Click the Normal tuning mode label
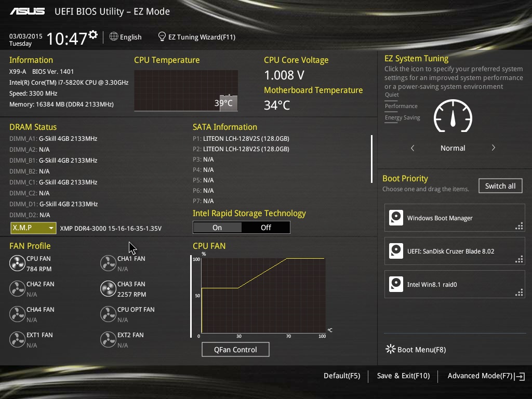Screen dimensions: 532x399 453,148
